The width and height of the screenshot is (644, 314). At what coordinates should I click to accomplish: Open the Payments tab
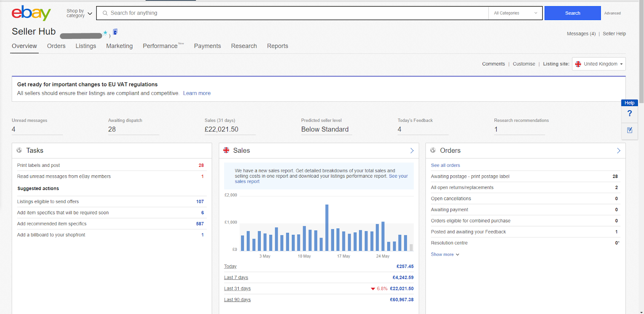coord(207,46)
